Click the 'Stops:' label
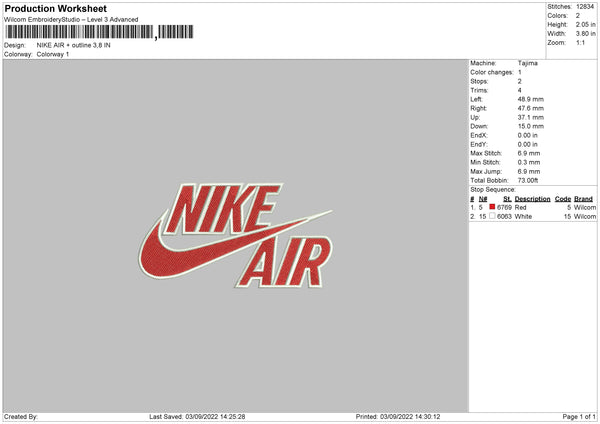Viewport: 600px width, 424px height. pyautogui.click(x=479, y=82)
